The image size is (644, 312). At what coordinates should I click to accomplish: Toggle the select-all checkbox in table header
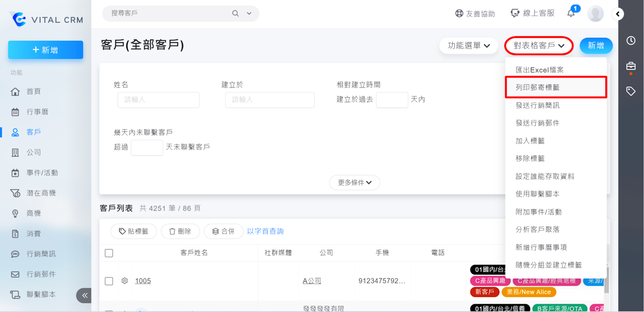(109, 253)
